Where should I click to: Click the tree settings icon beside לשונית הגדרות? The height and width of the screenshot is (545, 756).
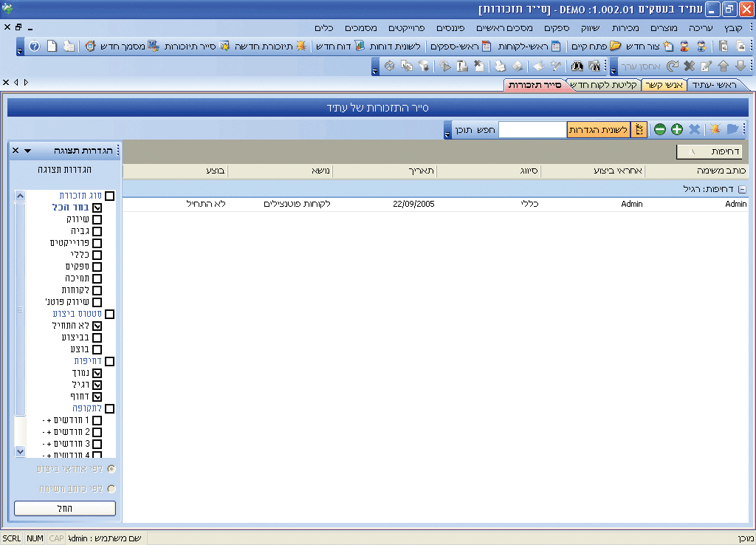click(x=639, y=129)
